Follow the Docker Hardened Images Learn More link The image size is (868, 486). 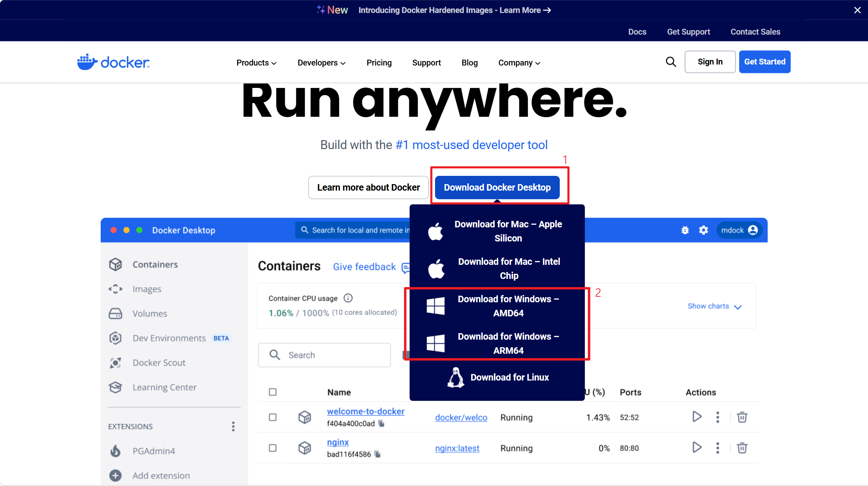coord(455,10)
